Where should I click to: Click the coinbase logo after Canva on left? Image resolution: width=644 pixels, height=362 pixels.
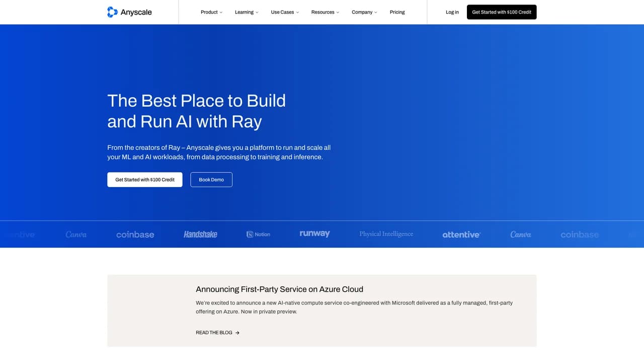click(x=135, y=234)
